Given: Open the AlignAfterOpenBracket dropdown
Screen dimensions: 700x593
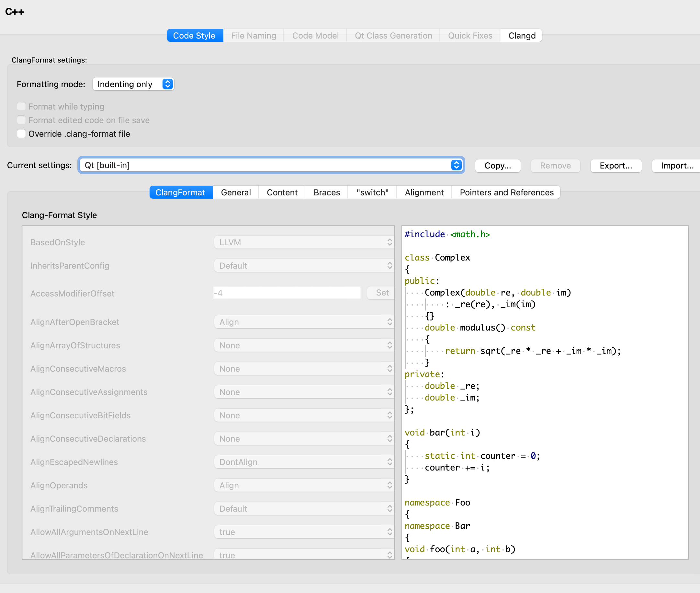Looking at the screenshot, I should coord(304,322).
